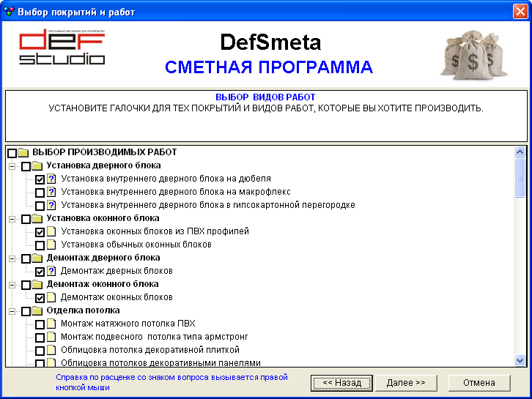Check the root ВЫБОР ПРОИЗВОДИМЫХ РАБОТ checkbox
The image size is (532, 399).
[12, 153]
